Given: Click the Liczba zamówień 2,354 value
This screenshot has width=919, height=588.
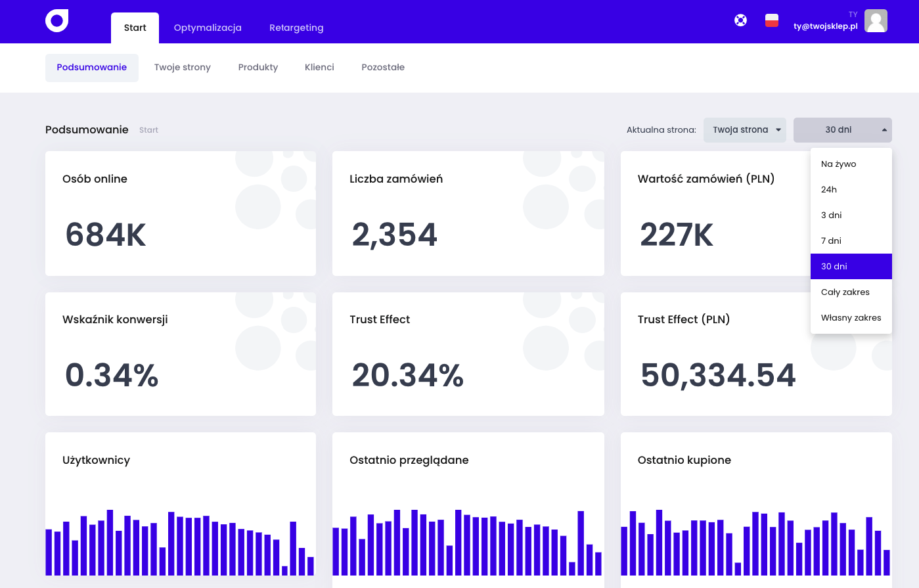Looking at the screenshot, I should coord(395,235).
